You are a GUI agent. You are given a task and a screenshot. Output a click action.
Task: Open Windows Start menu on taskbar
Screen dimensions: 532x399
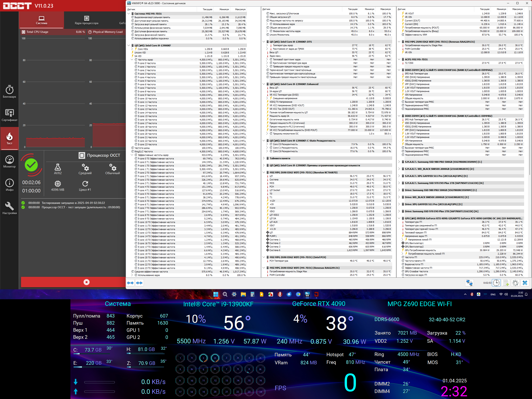click(216, 294)
